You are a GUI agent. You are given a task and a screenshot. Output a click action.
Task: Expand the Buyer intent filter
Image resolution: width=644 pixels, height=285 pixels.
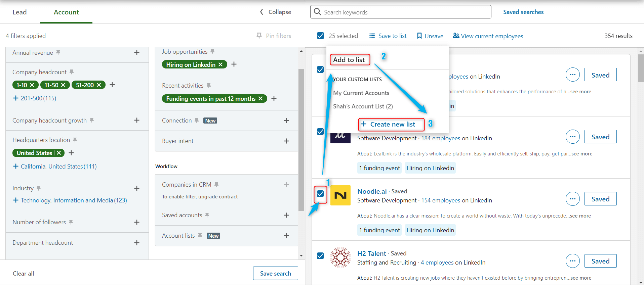click(286, 141)
